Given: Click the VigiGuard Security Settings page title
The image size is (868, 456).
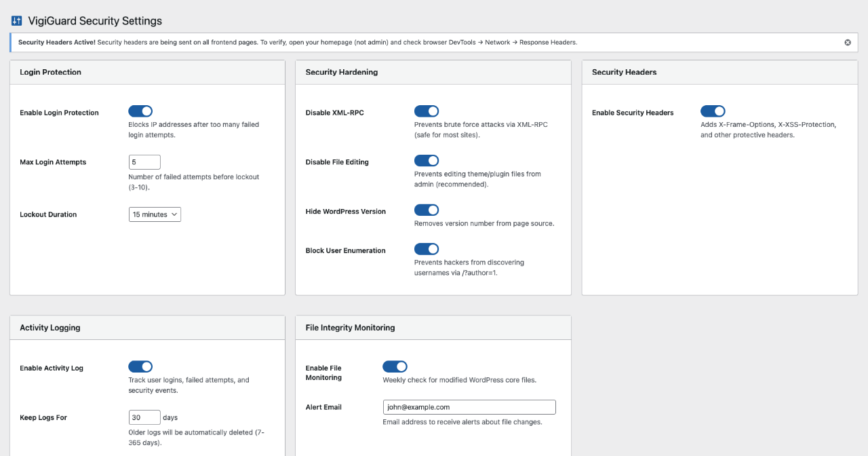Looking at the screenshot, I should 94,21.
